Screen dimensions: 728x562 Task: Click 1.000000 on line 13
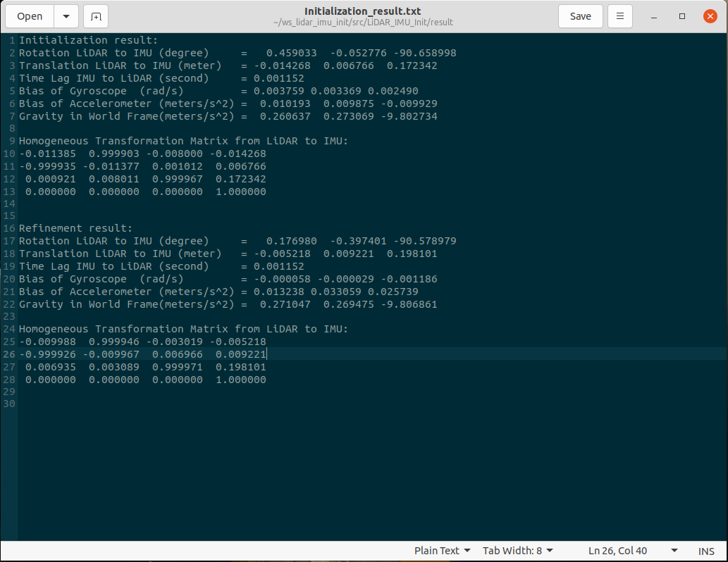(241, 192)
